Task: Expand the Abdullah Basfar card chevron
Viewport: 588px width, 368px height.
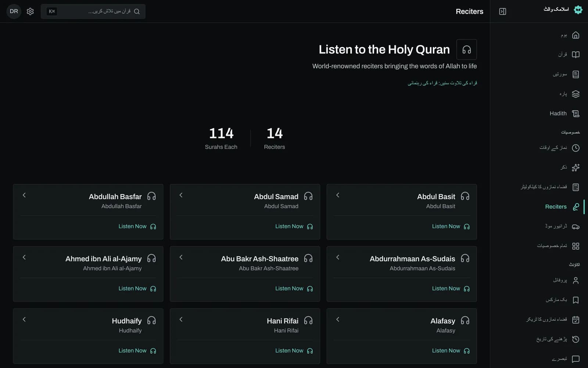Action: click(x=24, y=195)
